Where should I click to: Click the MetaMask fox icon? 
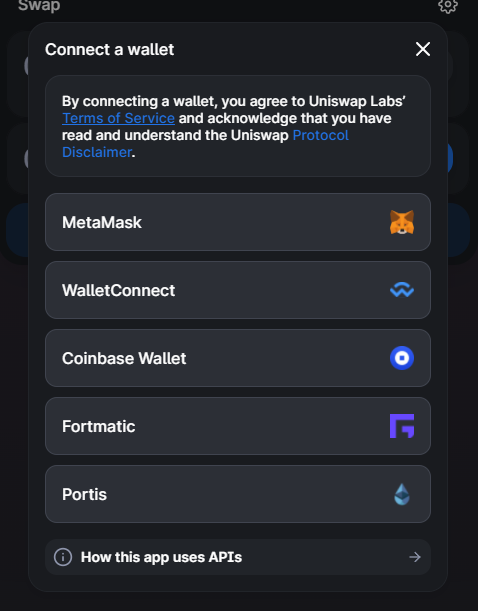(x=402, y=222)
